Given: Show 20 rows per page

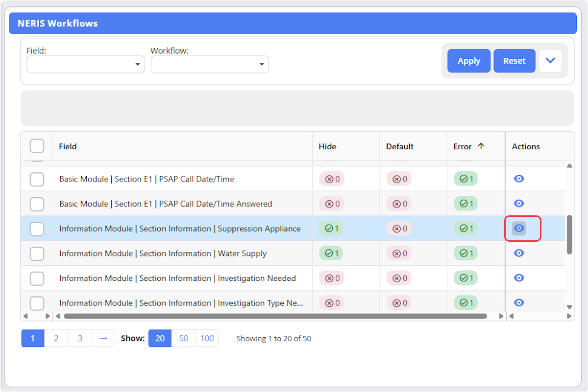Looking at the screenshot, I should click(160, 338).
